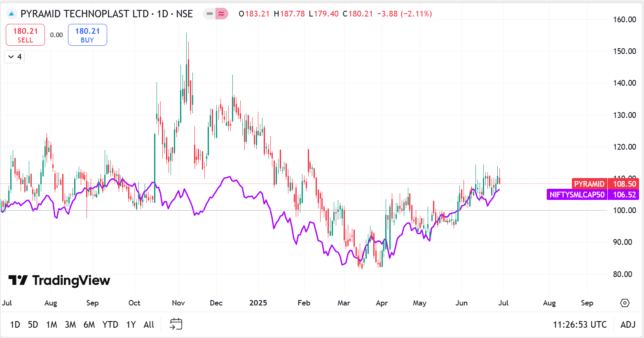The height and width of the screenshot is (338, 644).
Task: Click the purple NIFTYSMLCAP50 price label
Action: coord(577,195)
